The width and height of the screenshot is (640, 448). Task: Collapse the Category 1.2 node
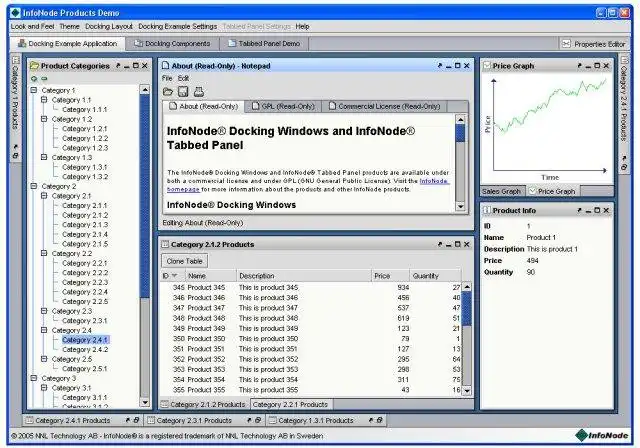[44, 119]
